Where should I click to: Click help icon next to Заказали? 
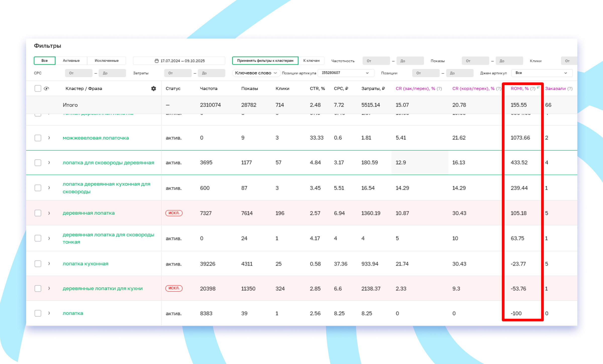click(570, 88)
